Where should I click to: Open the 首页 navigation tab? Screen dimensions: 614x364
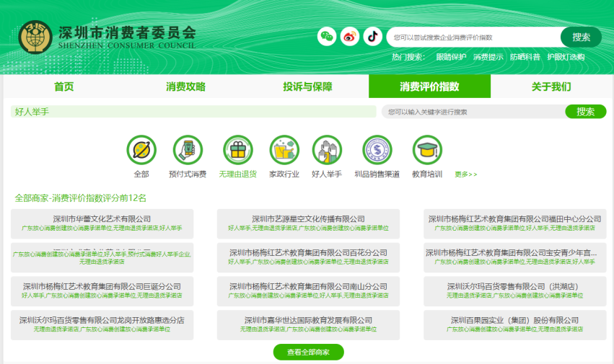pos(64,86)
